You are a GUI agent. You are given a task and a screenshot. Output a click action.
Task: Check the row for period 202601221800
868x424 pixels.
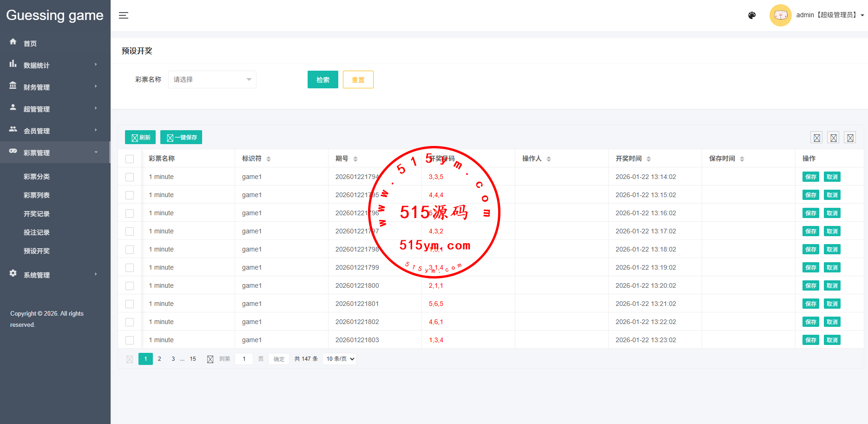pyautogui.click(x=130, y=286)
